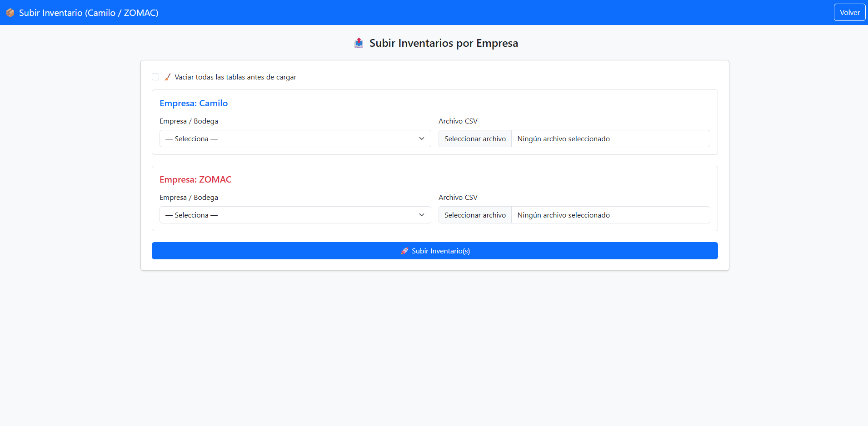Click ZOMAC 'Ningún archivo seleccionado' file field

610,215
